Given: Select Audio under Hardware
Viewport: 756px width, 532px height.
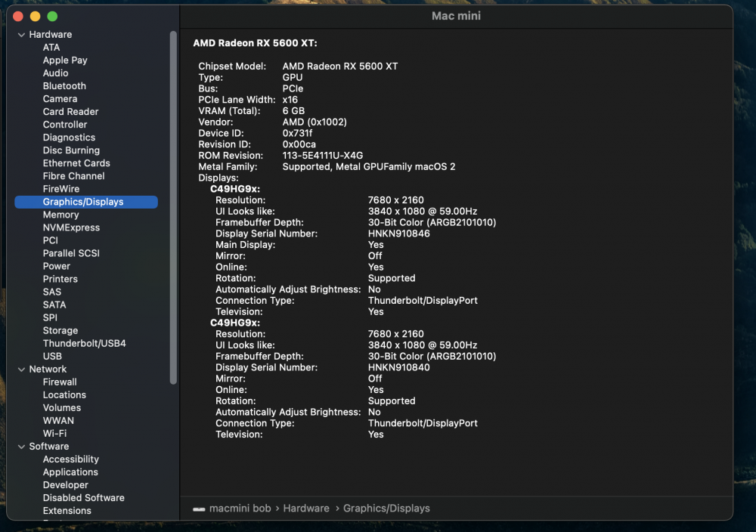Looking at the screenshot, I should [x=55, y=73].
